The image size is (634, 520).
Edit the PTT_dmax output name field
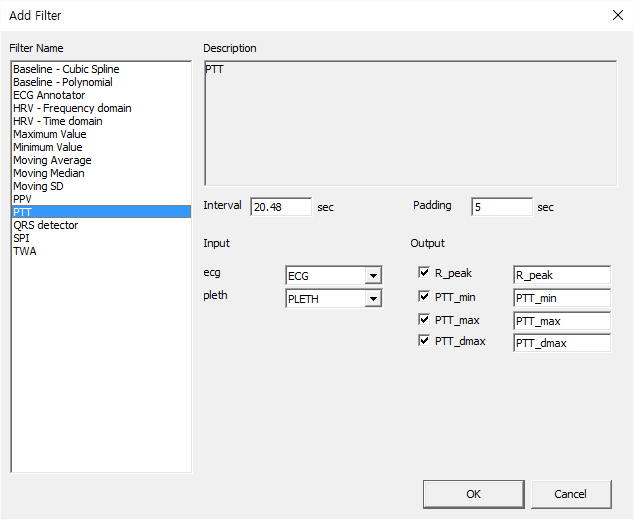coord(562,343)
